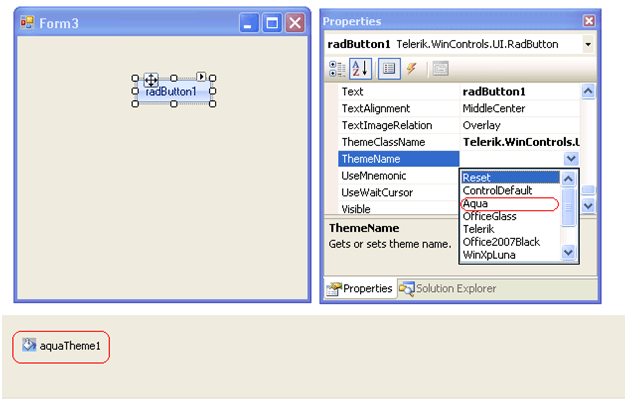Click the Form3 title bar icon
Image resolution: width=628 pixels, height=402 pixels.
pos(27,23)
